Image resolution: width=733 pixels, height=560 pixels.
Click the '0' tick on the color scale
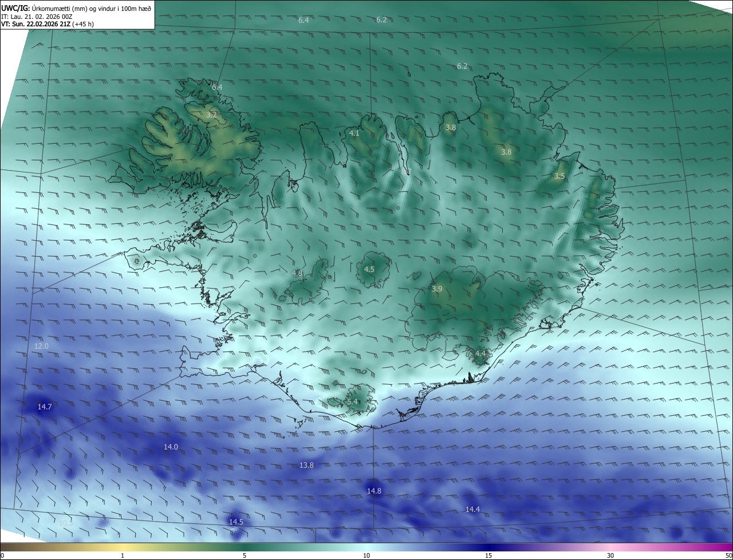coord(2,556)
